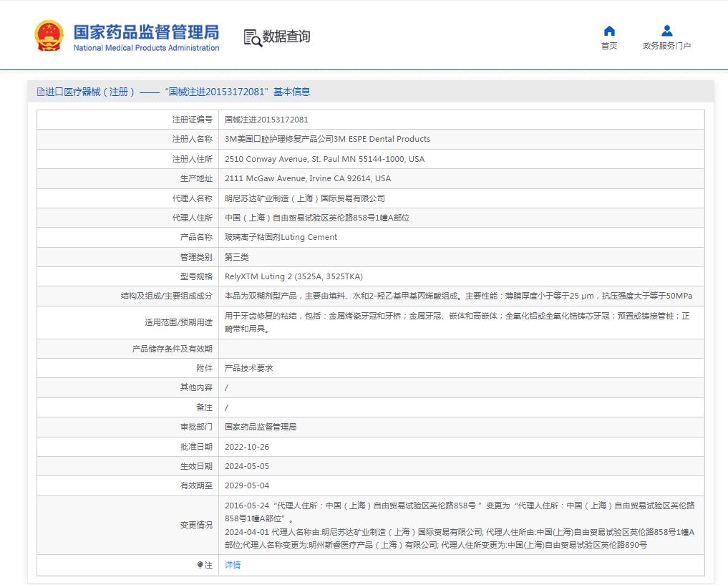This screenshot has height=585, width=728.
Task: Click the date 2022-10-26
Action: pyautogui.click(x=247, y=447)
